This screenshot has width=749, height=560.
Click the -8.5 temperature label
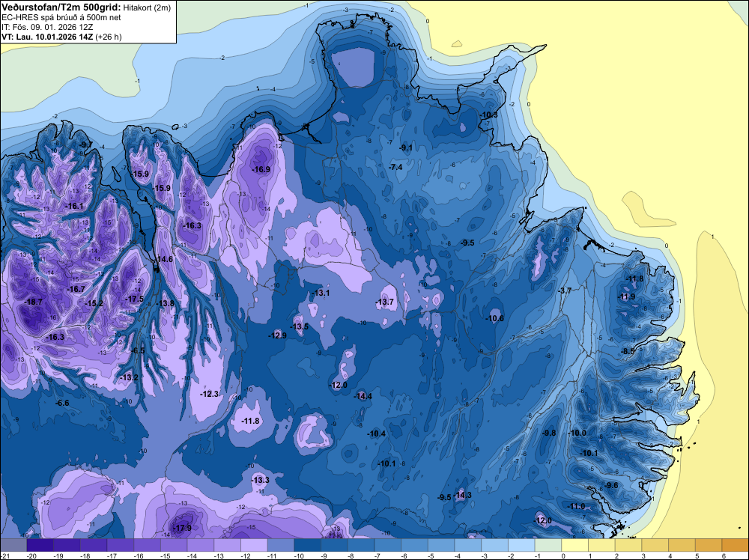click(x=628, y=351)
